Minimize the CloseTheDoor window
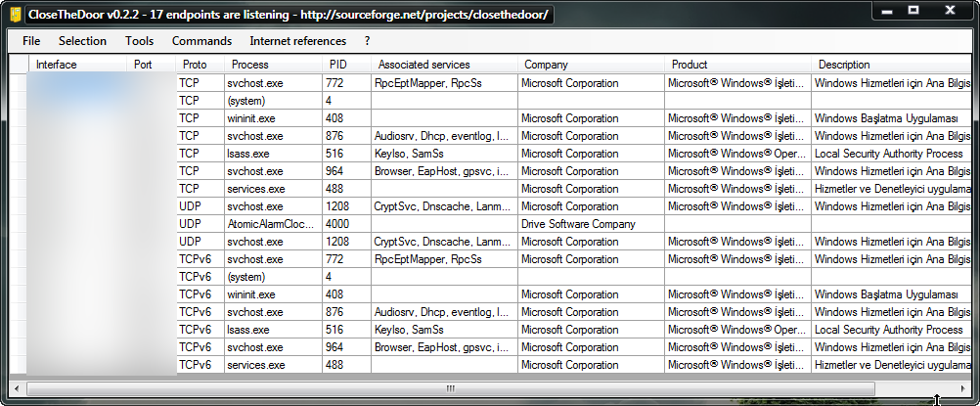 (x=887, y=10)
